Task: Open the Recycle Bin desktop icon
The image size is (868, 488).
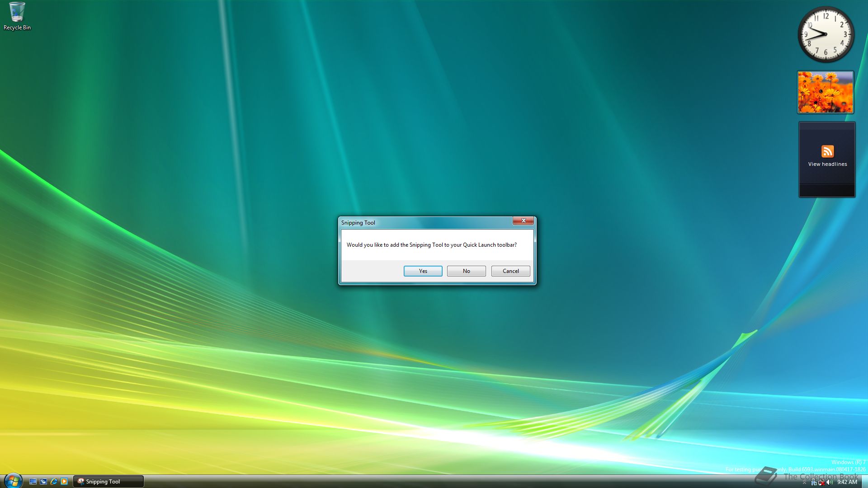Action: tap(17, 16)
